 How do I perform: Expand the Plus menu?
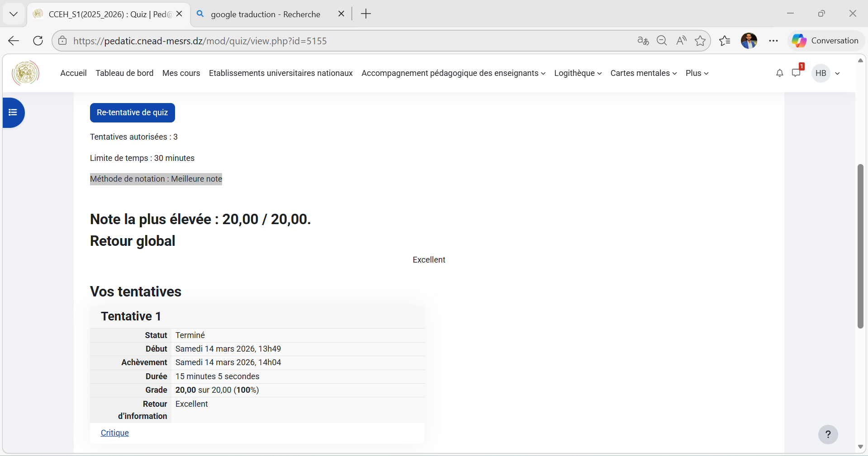coord(697,73)
